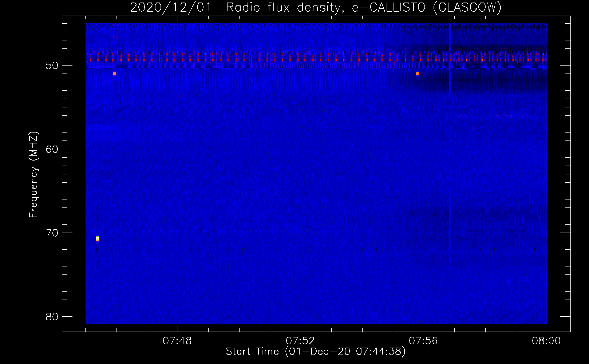Click the orange spot near 51 MHz at 07:46
The height and width of the screenshot is (364, 589).
point(114,74)
